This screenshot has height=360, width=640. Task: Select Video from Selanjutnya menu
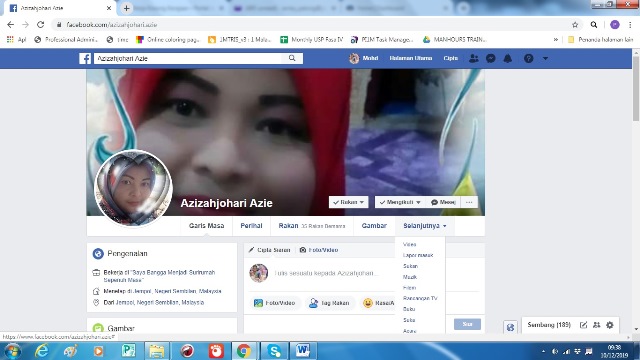point(409,244)
